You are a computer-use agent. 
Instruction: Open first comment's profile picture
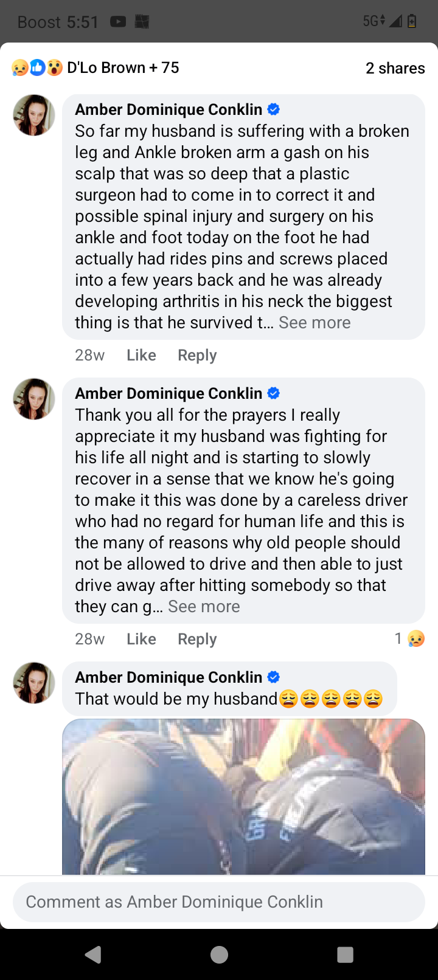pos(34,115)
